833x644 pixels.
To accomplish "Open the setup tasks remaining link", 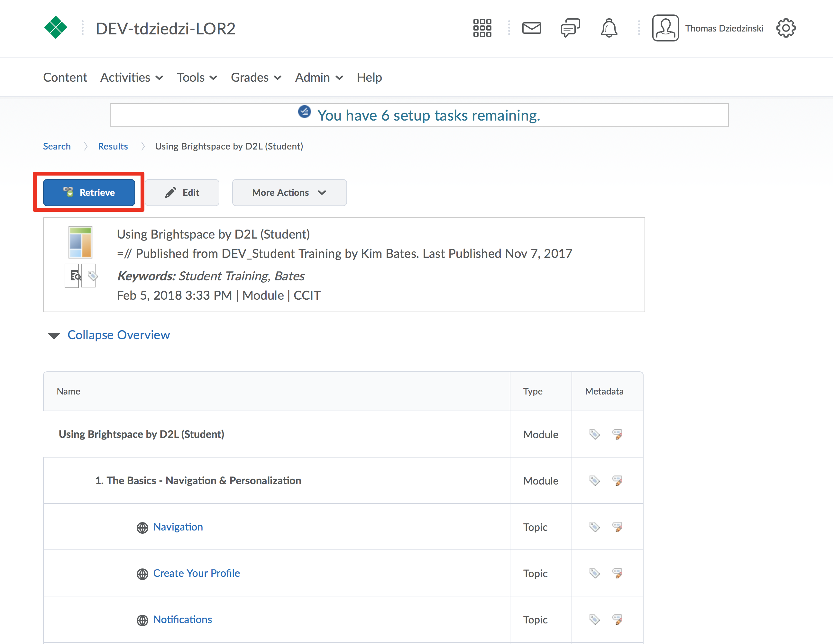I will click(428, 115).
